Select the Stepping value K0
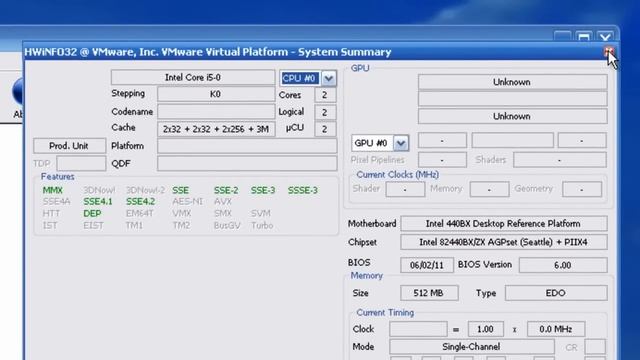640x360 pixels. point(216,94)
